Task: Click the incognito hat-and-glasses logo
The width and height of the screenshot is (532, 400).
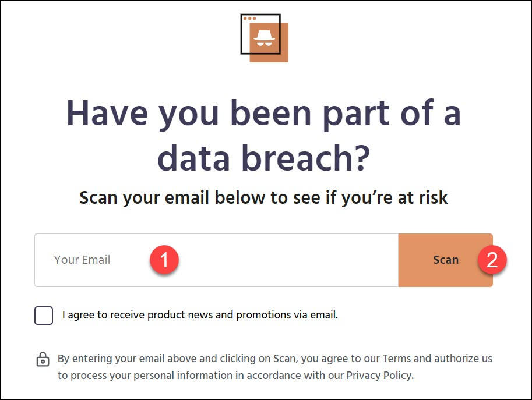Action: (x=265, y=38)
